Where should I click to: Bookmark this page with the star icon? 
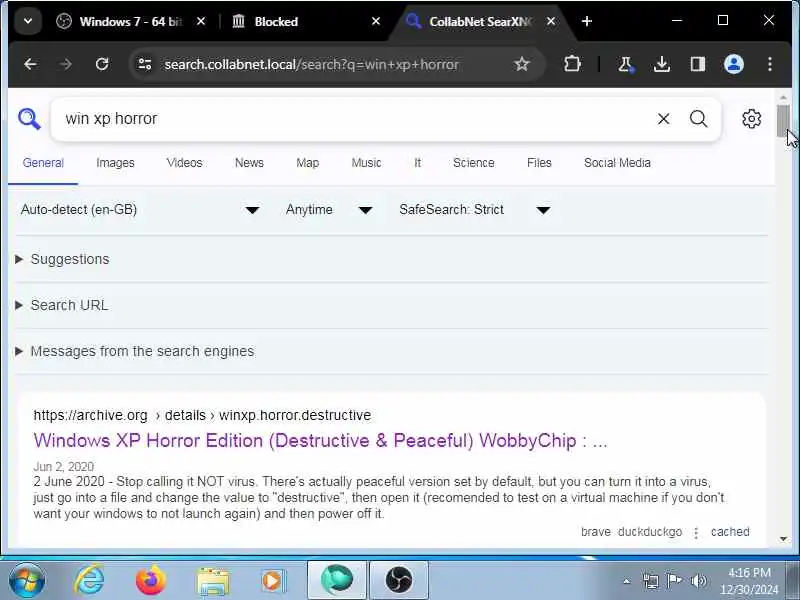[521, 64]
